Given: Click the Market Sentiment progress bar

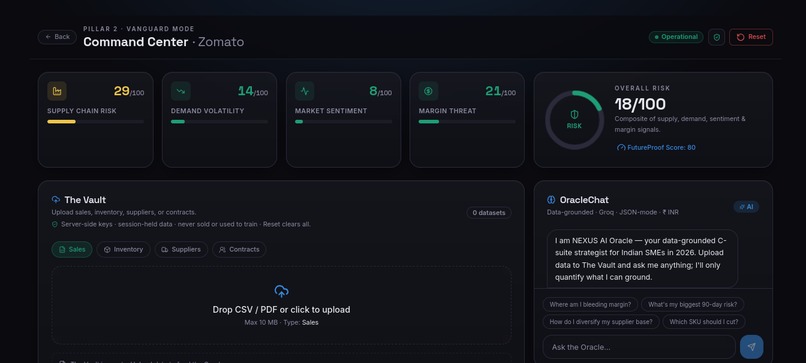Looking at the screenshot, I should 343,122.
